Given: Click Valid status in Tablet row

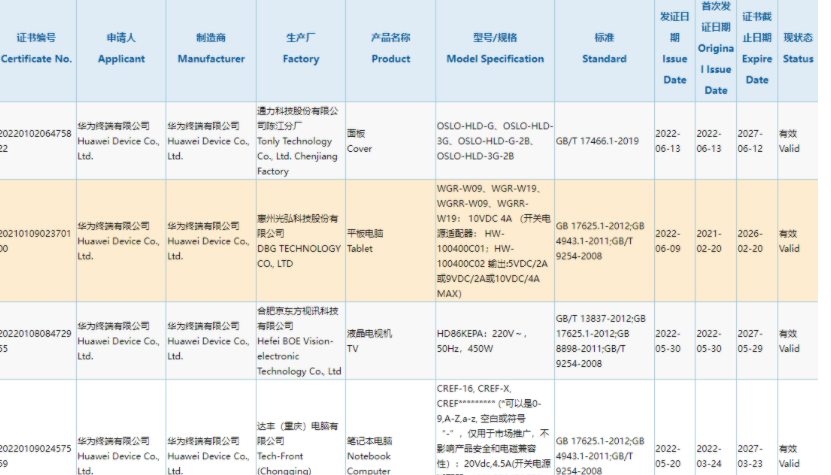Looking at the screenshot, I should (798, 241).
